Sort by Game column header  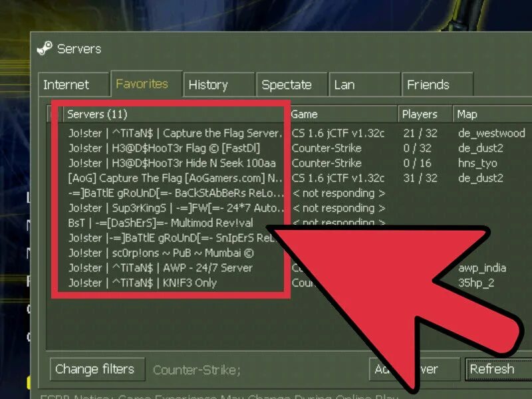click(x=343, y=114)
